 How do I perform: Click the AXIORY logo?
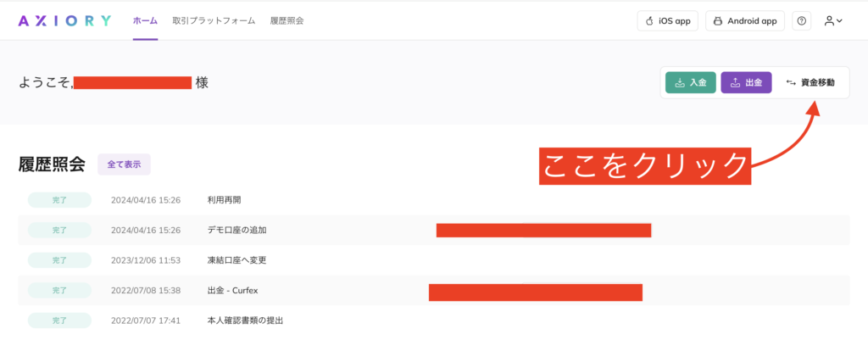pyautogui.click(x=64, y=20)
